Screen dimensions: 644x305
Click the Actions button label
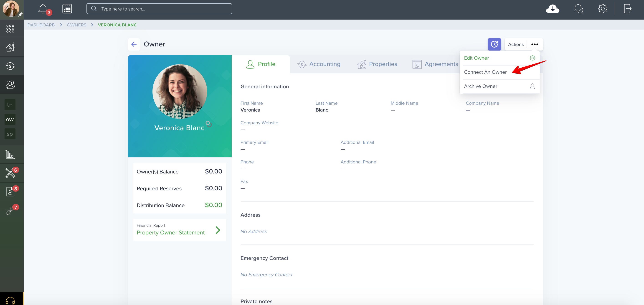tap(516, 44)
